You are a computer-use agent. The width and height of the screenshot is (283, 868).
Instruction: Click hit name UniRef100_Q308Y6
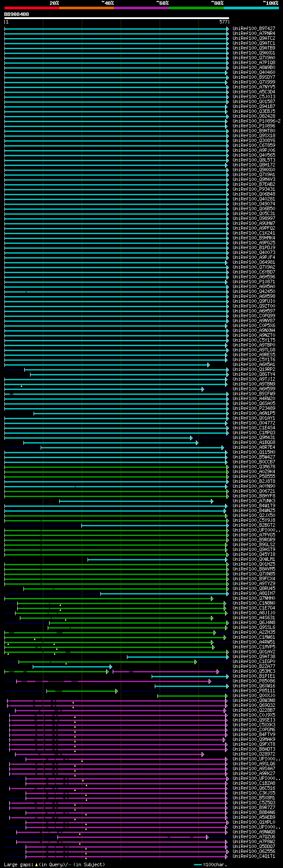click(x=254, y=140)
